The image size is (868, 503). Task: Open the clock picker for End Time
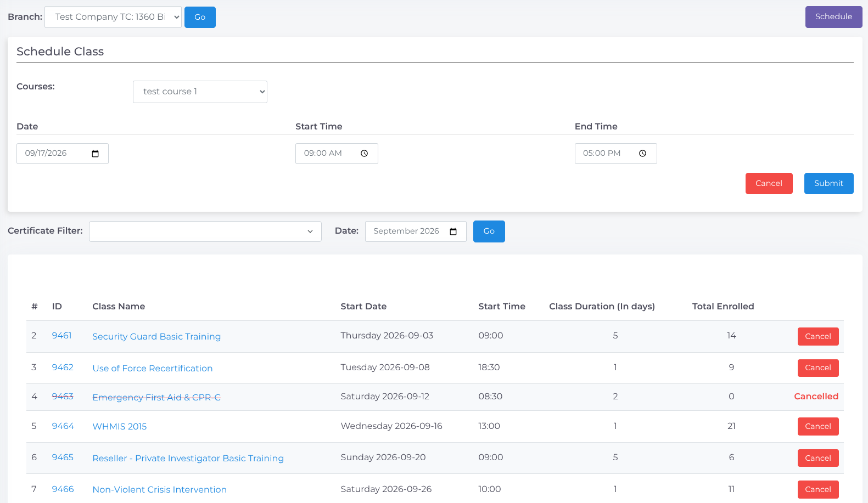[x=642, y=154]
